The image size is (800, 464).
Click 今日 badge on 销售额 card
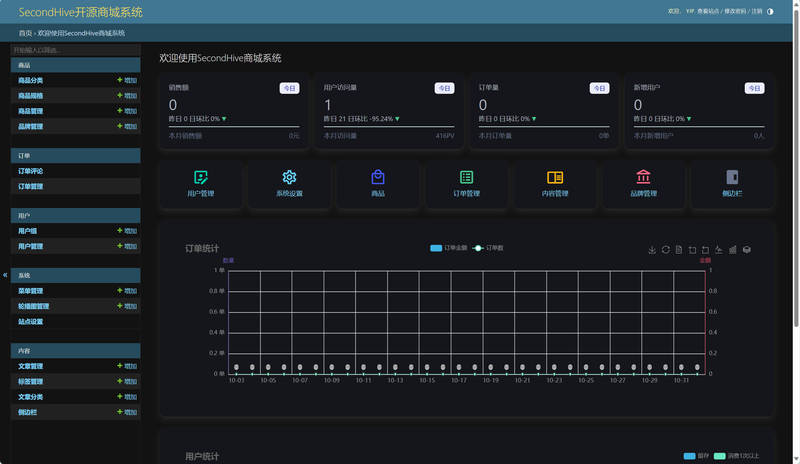[x=288, y=88]
